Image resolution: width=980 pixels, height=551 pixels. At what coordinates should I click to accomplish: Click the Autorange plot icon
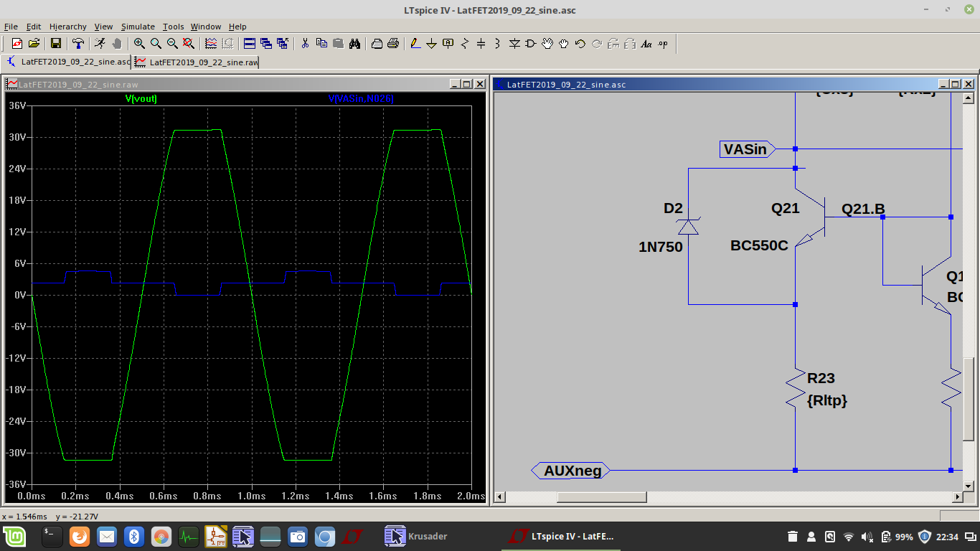click(x=211, y=44)
